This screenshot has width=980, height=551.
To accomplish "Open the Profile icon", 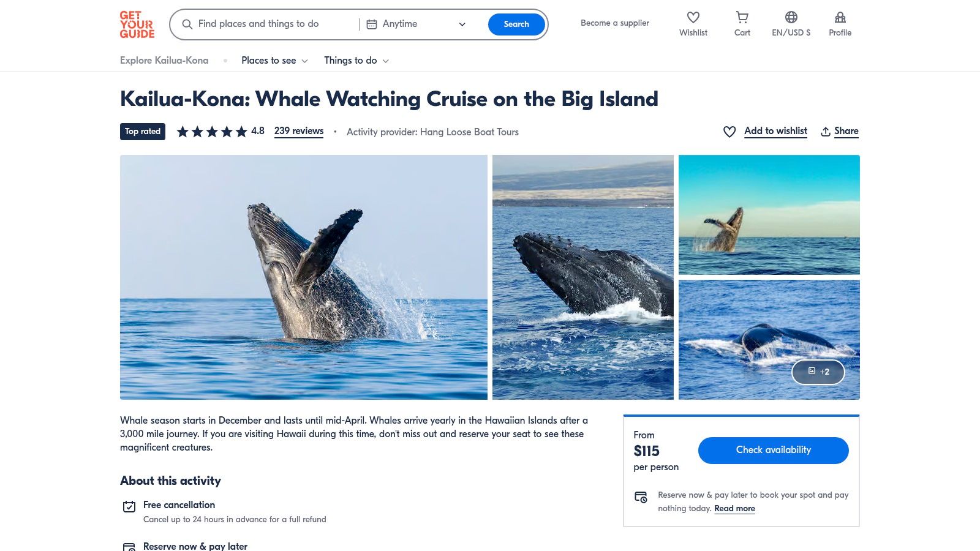I will pyautogui.click(x=840, y=17).
